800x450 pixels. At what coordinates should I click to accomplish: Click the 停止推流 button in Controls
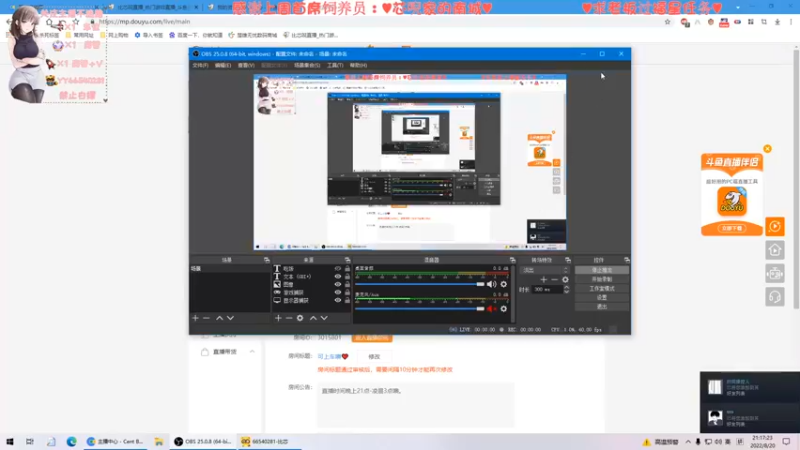click(602, 270)
